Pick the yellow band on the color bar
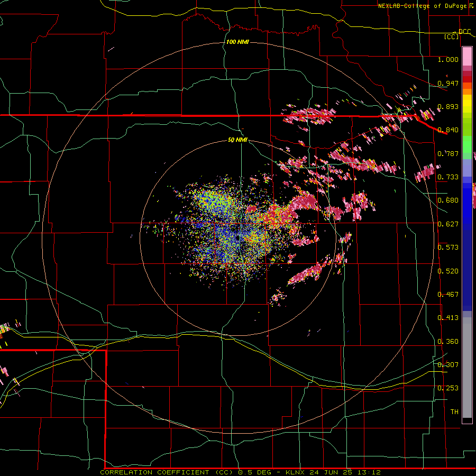Viewport: 476px width, 476px height. 467,104
